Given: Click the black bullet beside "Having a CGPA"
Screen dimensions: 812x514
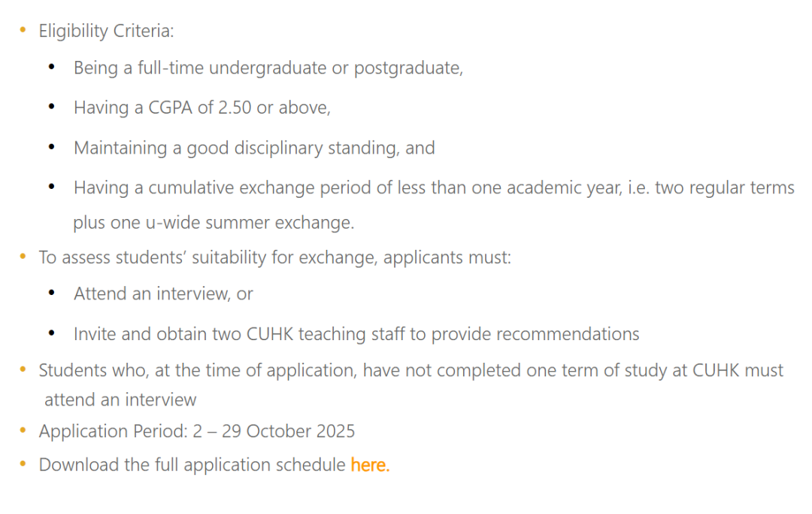Looking at the screenshot, I should tap(51, 108).
